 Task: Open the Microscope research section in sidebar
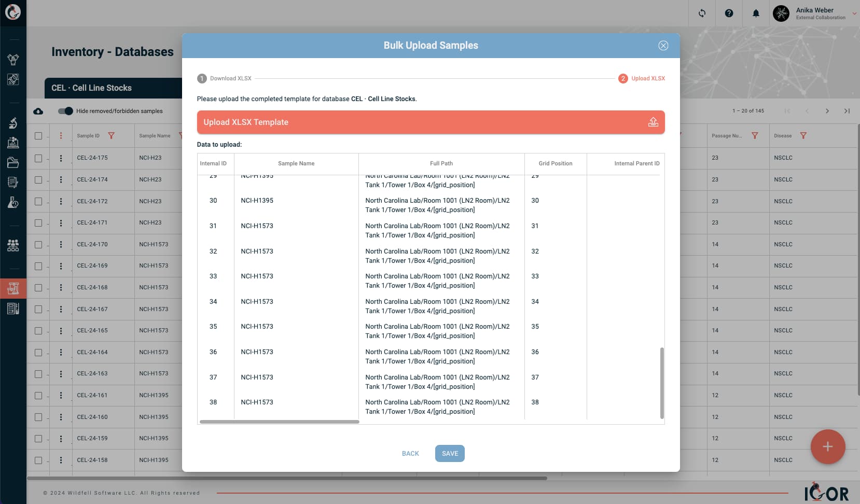point(13,123)
